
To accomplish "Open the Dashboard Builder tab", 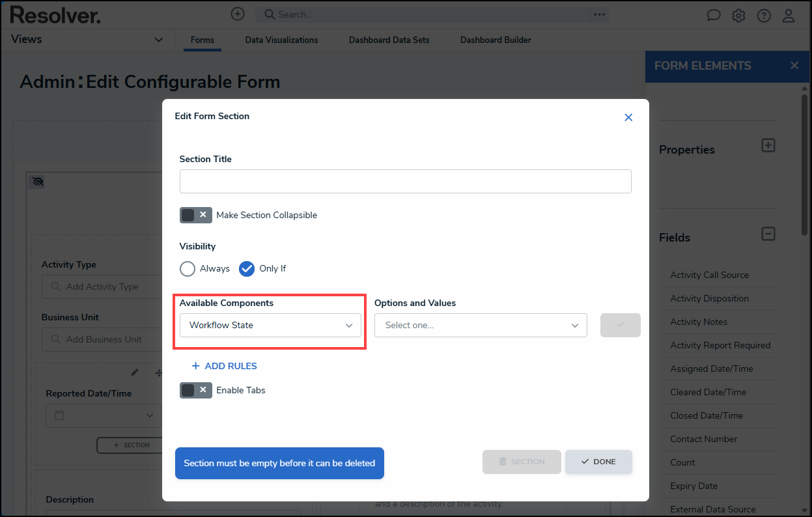I will tap(496, 40).
